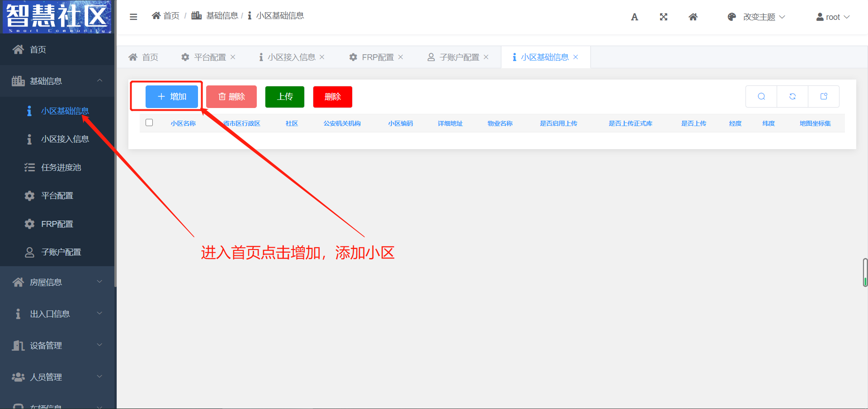The height and width of the screenshot is (409, 868).
Task: Sort the table by 是否启用上传 column
Action: (559, 123)
